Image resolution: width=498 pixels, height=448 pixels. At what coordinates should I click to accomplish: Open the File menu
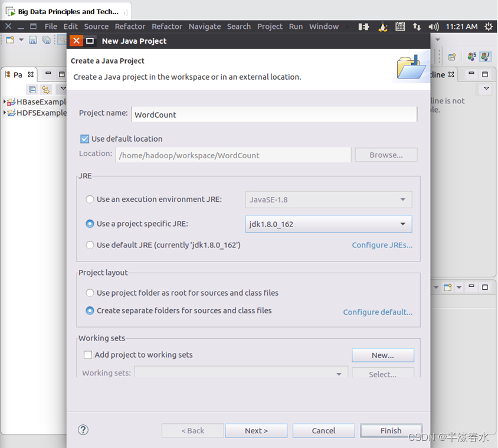pyautogui.click(x=51, y=27)
